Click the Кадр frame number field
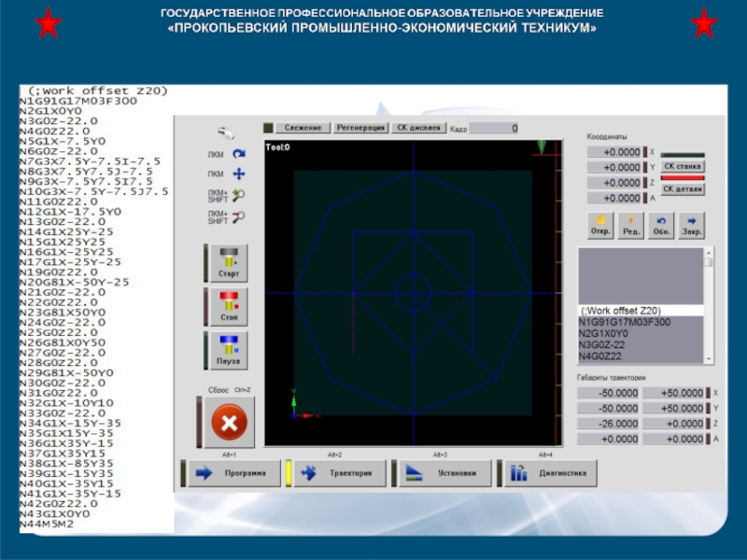The height and width of the screenshot is (560, 747). (493, 128)
